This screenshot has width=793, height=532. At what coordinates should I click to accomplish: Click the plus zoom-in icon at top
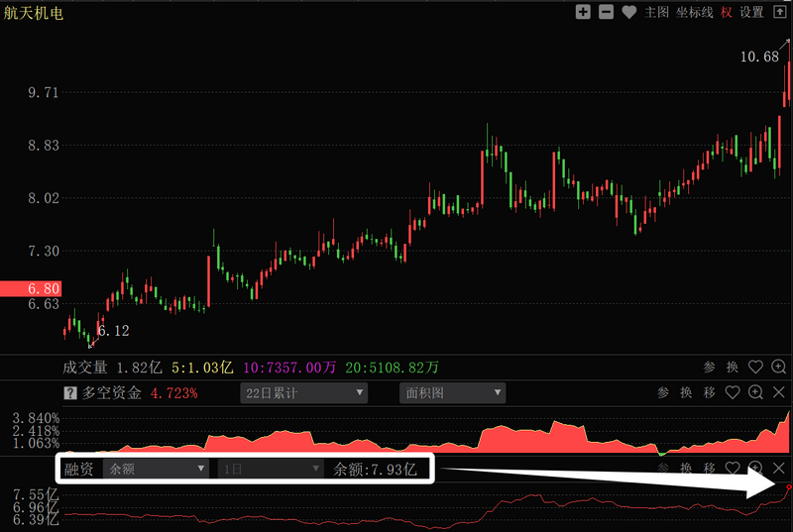(583, 12)
